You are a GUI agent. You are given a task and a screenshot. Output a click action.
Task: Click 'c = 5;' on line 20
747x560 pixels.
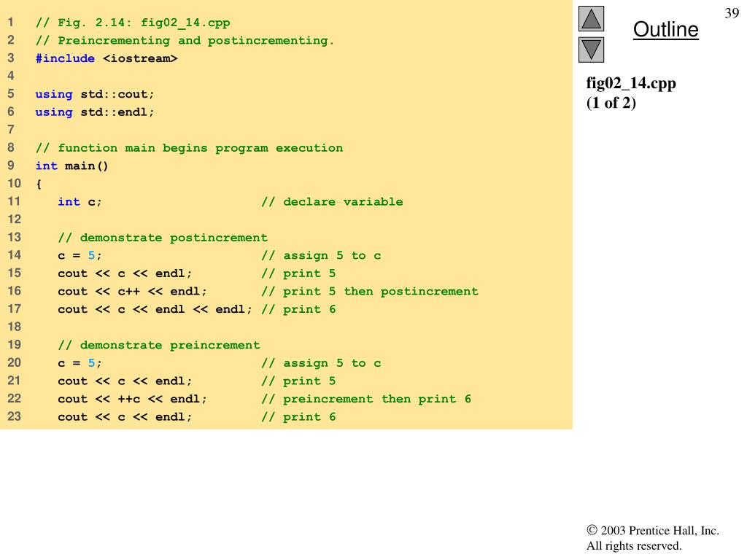point(80,363)
